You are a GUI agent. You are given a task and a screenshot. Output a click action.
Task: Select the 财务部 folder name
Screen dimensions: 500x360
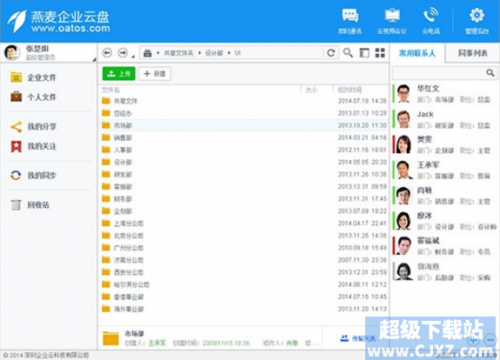click(x=123, y=199)
